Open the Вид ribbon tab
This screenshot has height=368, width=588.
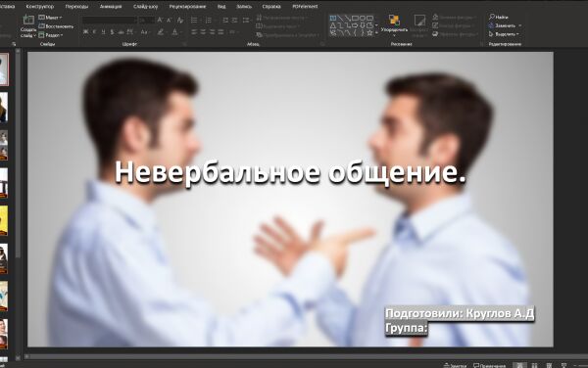click(221, 7)
